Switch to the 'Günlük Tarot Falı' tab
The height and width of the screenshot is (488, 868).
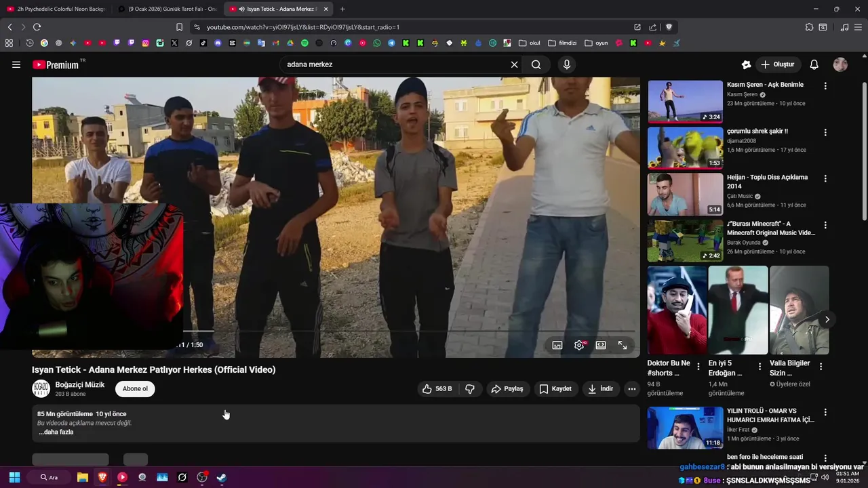pyautogui.click(x=167, y=9)
